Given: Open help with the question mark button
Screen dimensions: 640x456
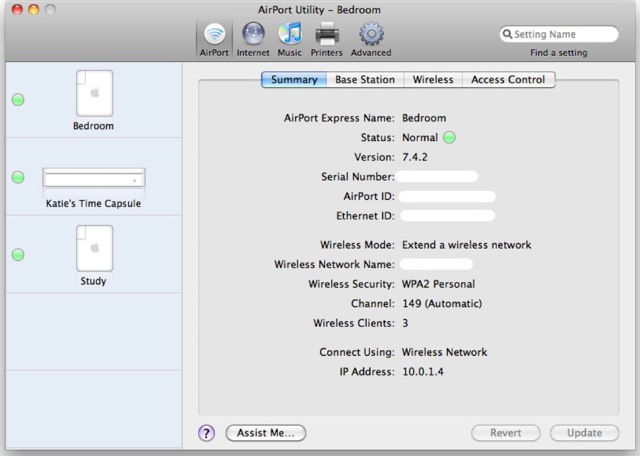Looking at the screenshot, I should pos(207,433).
